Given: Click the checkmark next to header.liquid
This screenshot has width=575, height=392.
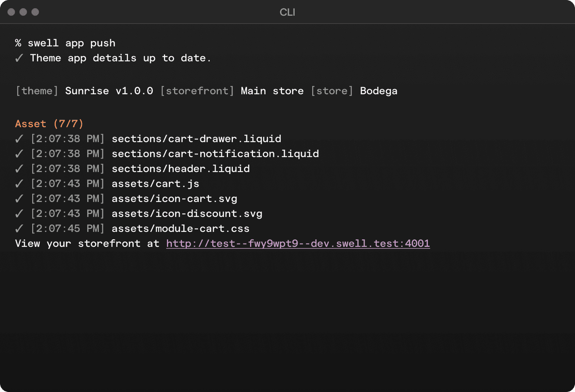Looking at the screenshot, I should [x=19, y=169].
